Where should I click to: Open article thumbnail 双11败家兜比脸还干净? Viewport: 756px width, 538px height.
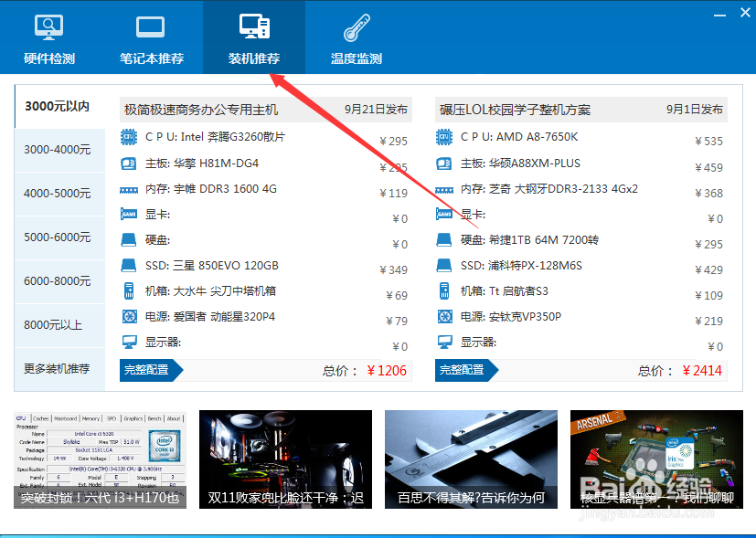[285, 459]
